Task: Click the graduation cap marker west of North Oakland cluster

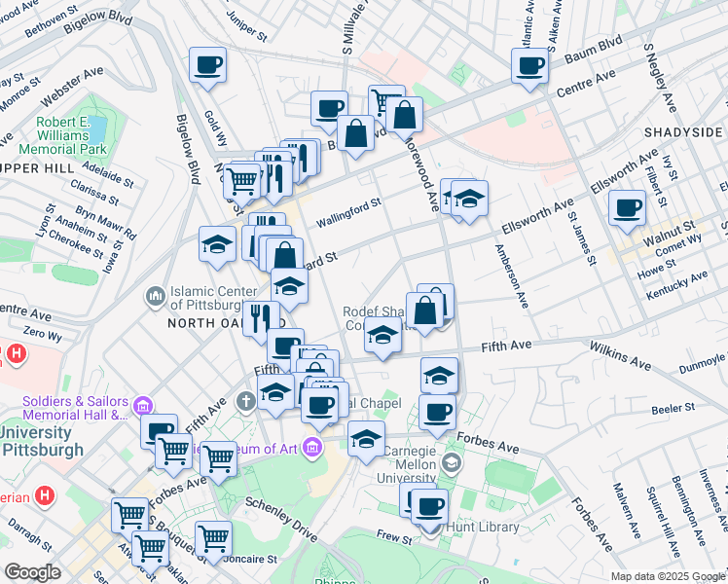Action: 217,245
